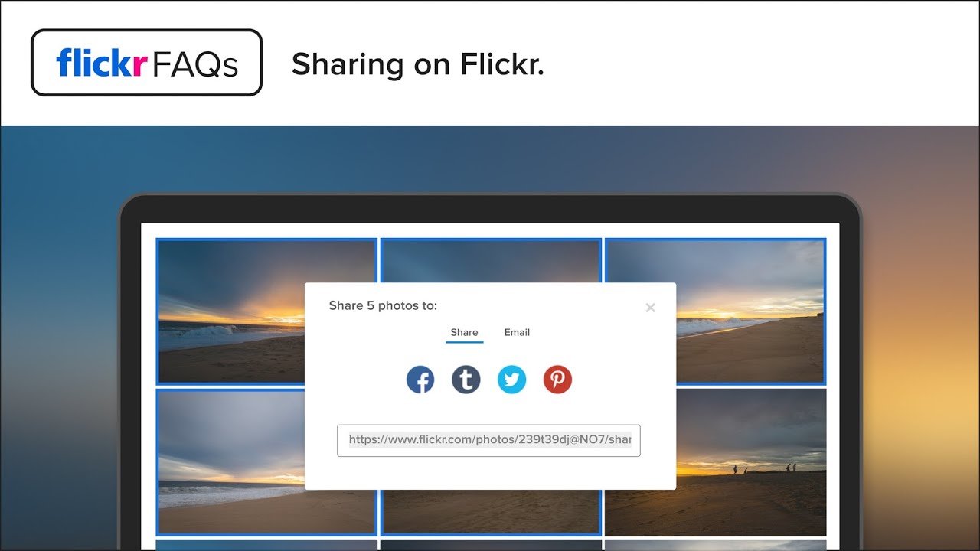Click the bottom-left partially visible photo

point(266,545)
